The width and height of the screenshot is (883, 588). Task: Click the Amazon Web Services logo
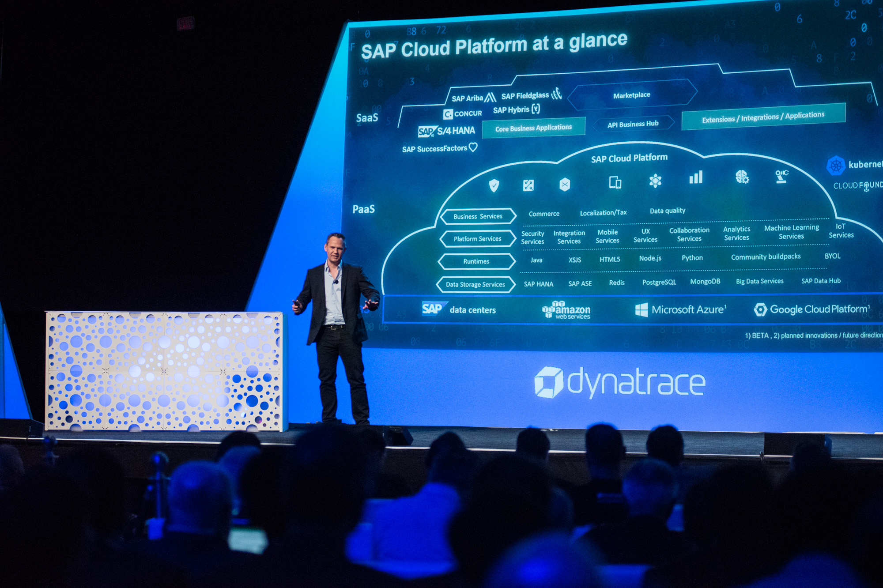pos(566,310)
